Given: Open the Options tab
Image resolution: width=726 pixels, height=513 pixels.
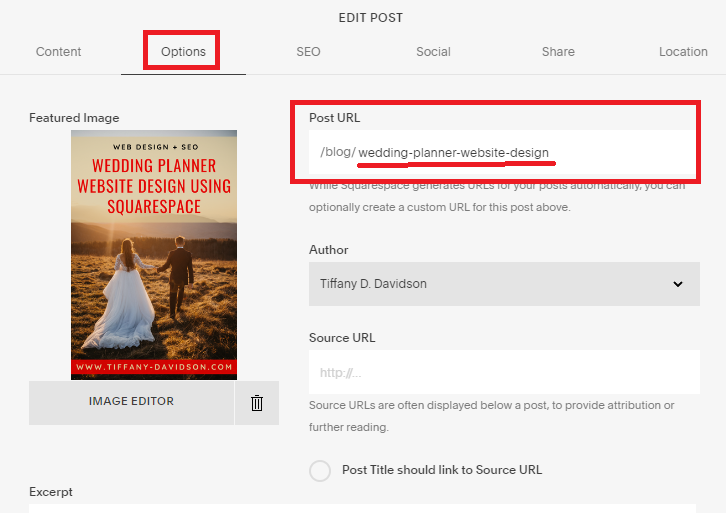Looking at the screenshot, I should (183, 51).
